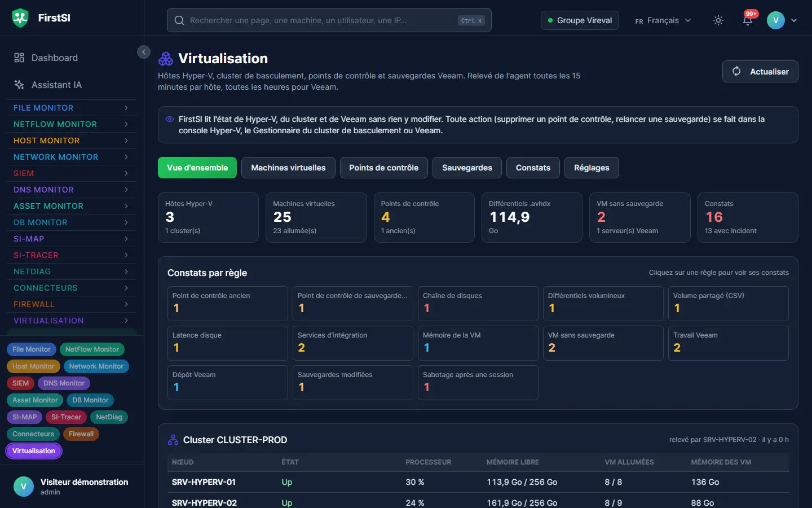Viewport: 812px width, 508px height.
Task: Collapse the sidebar with the arrow button
Action: click(x=144, y=52)
